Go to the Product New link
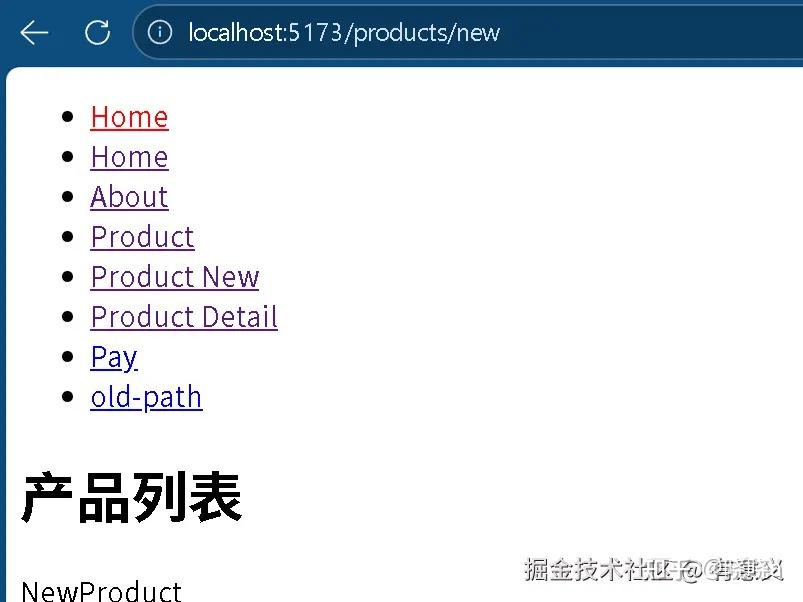The width and height of the screenshot is (803, 602). [175, 277]
